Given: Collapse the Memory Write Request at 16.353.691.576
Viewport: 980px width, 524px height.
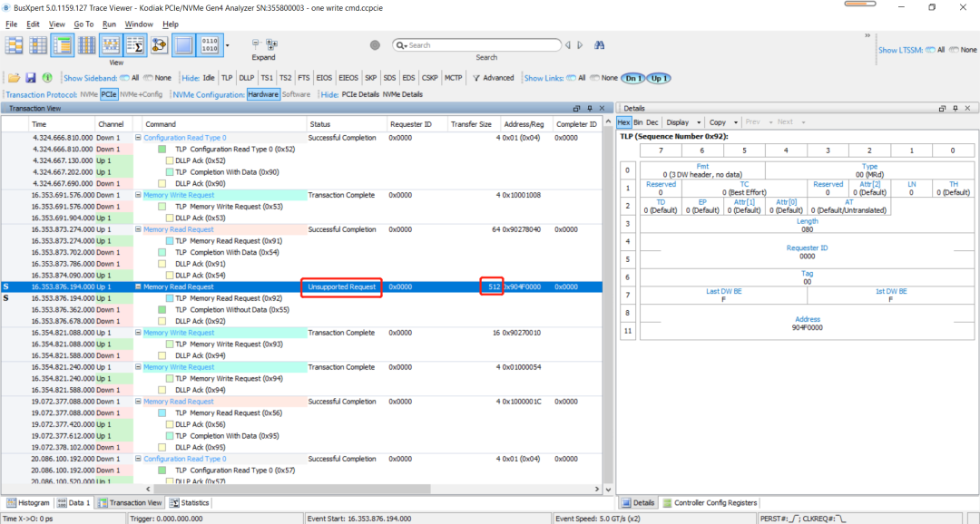Looking at the screenshot, I should click(138, 195).
